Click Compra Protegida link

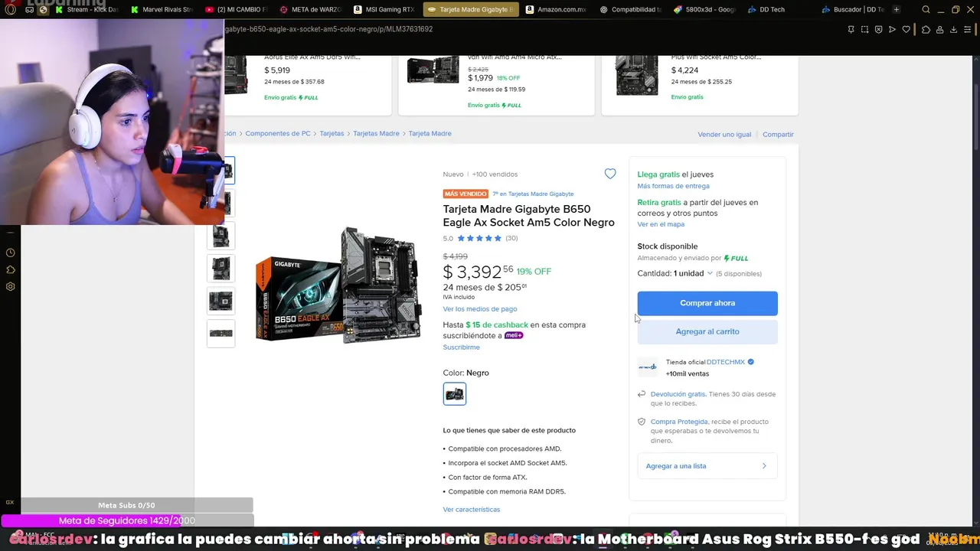click(679, 422)
